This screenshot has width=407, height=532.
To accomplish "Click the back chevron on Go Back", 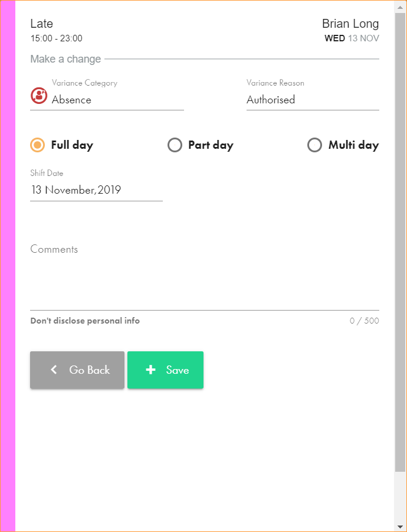I will point(54,370).
